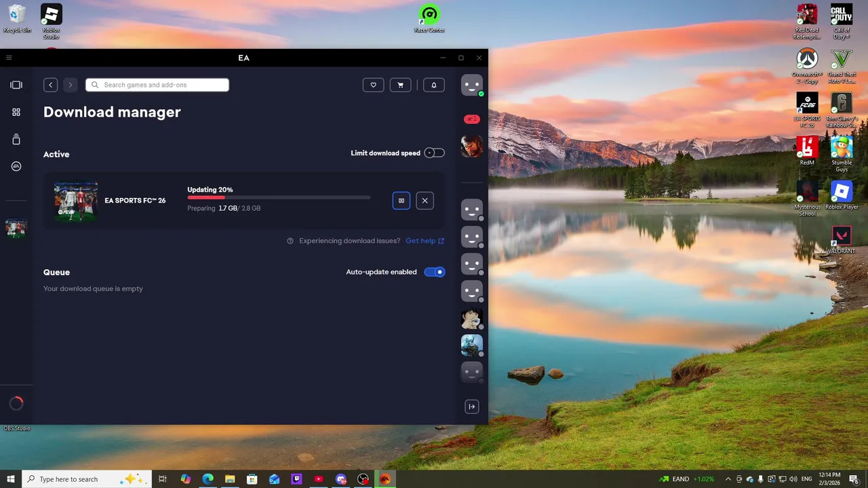This screenshot has height=488, width=868.
Task: Collapse the friends panel with the arrow button
Action: click(472, 407)
